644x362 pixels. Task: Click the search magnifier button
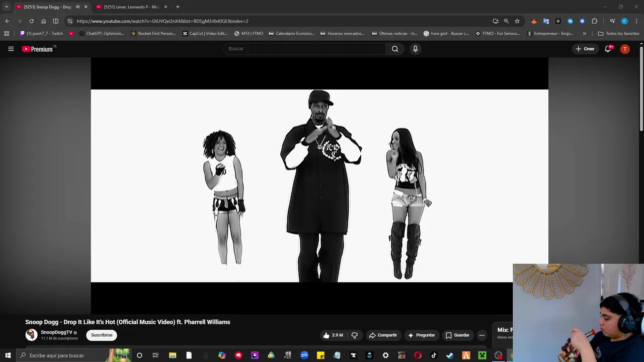coord(395,49)
